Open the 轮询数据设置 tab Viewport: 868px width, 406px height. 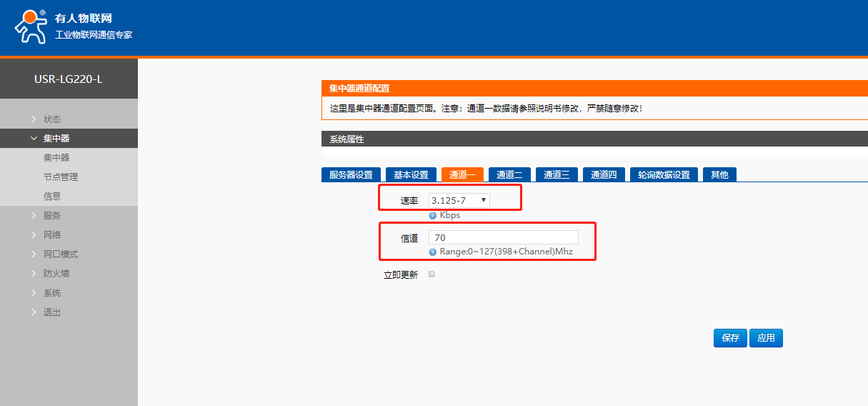click(664, 175)
